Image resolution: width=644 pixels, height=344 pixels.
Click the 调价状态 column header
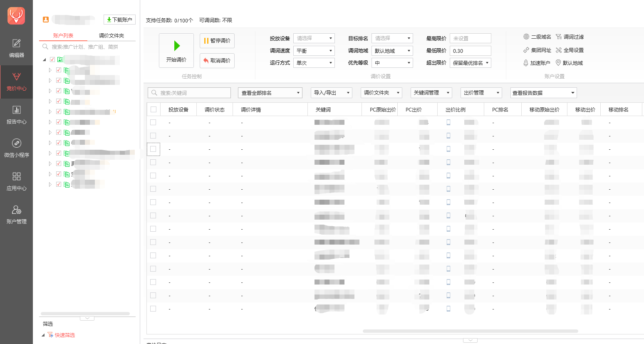tap(215, 110)
